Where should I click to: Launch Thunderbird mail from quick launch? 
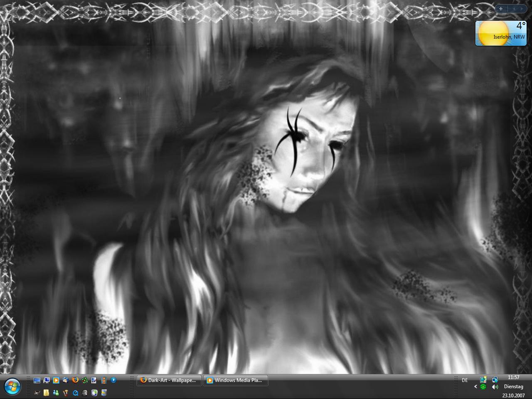click(x=66, y=380)
